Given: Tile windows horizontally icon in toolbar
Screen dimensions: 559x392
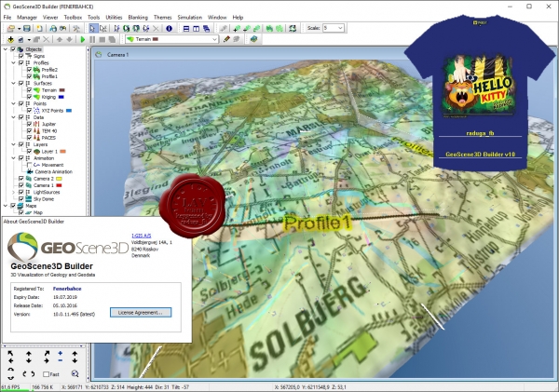Looking at the screenshot, I should click(x=186, y=29).
